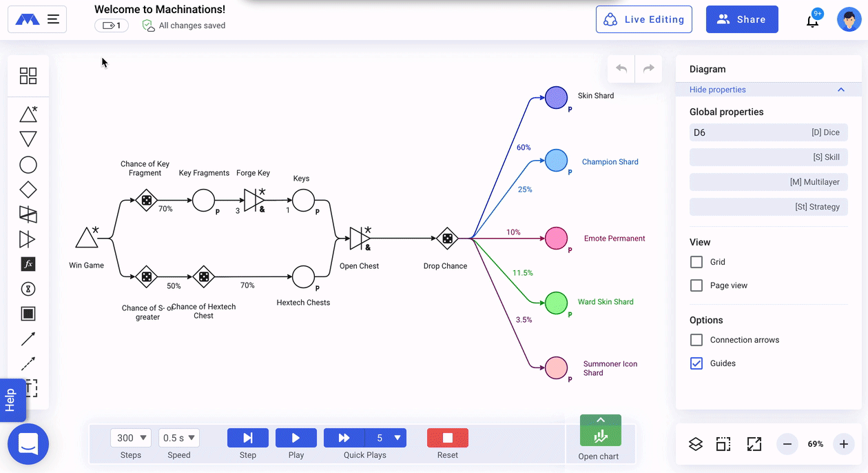Select the Drop Chance gate node
Screen dimensions: 868x473
pyautogui.click(x=447, y=239)
